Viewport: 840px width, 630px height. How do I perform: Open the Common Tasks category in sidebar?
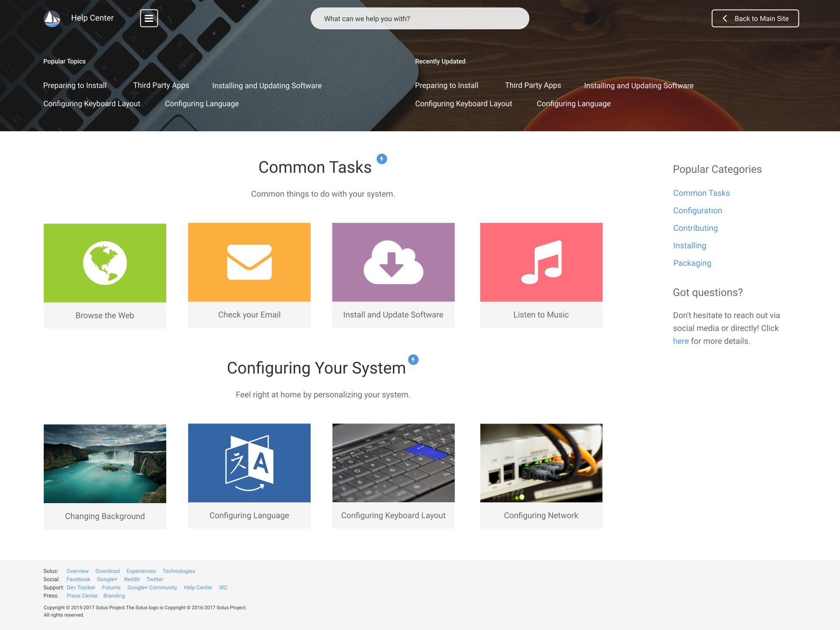click(x=701, y=193)
